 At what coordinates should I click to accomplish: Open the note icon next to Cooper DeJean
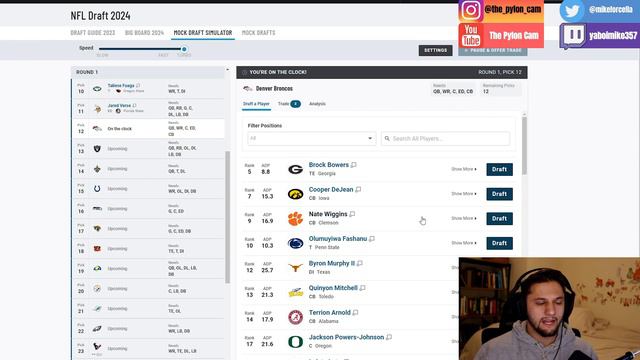(358, 189)
